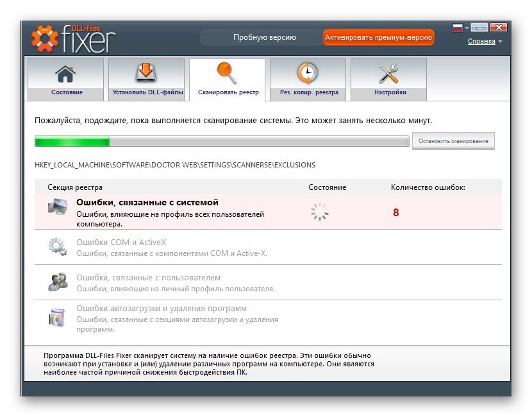Select Ошибки автозагрузки и удаления программ title

(x=162, y=309)
